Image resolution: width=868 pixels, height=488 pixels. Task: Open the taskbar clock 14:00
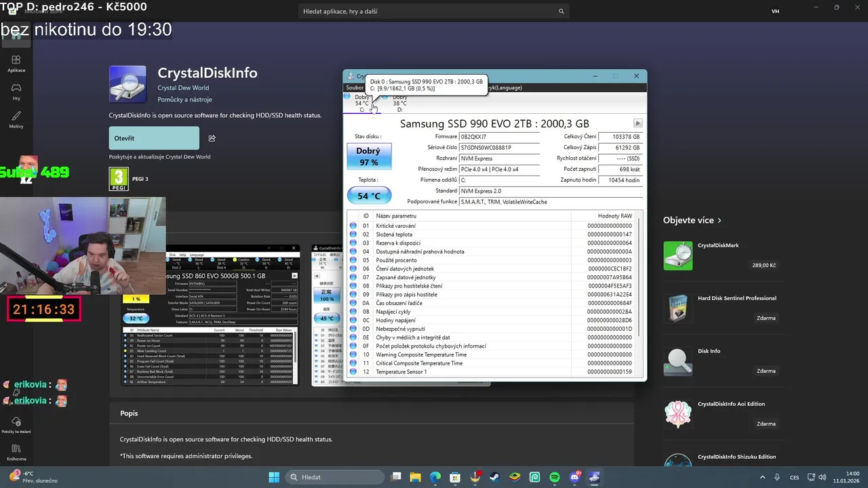pos(846,477)
